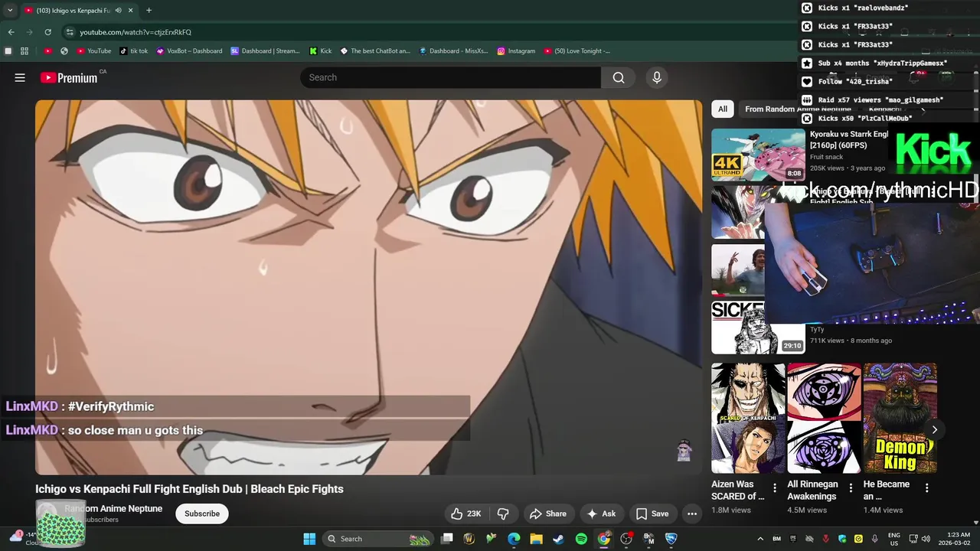Image resolution: width=980 pixels, height=551 pixels.
Task: Open the Demon King short thumbnail
Action: click(900, 419)
